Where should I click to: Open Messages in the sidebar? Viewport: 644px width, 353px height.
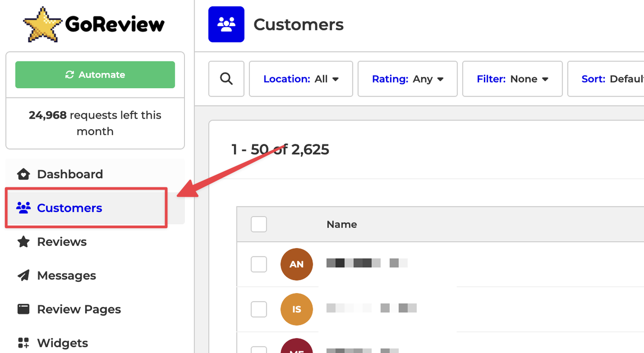(x=95, y=275)
